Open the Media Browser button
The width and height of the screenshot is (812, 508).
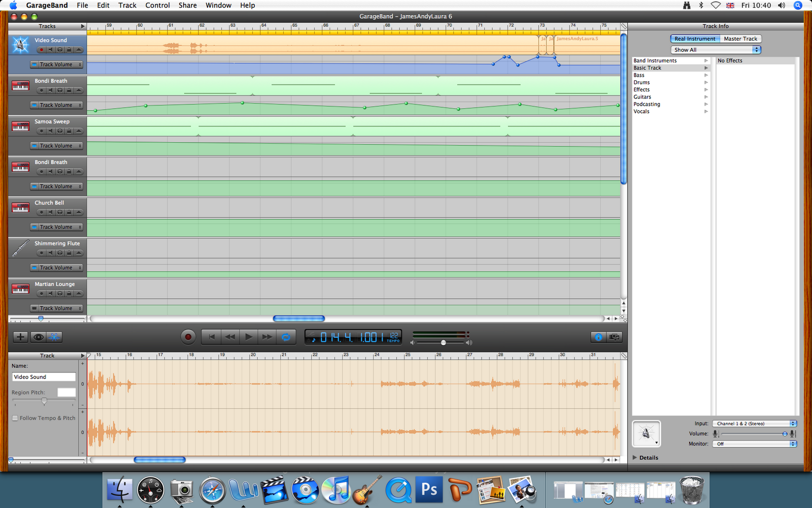614,337
